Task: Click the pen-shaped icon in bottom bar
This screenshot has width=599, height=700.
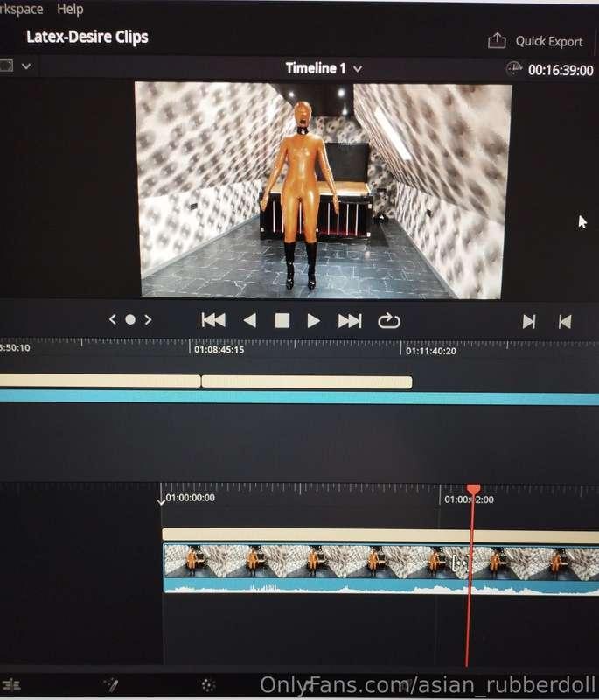Action: (110, 684)
